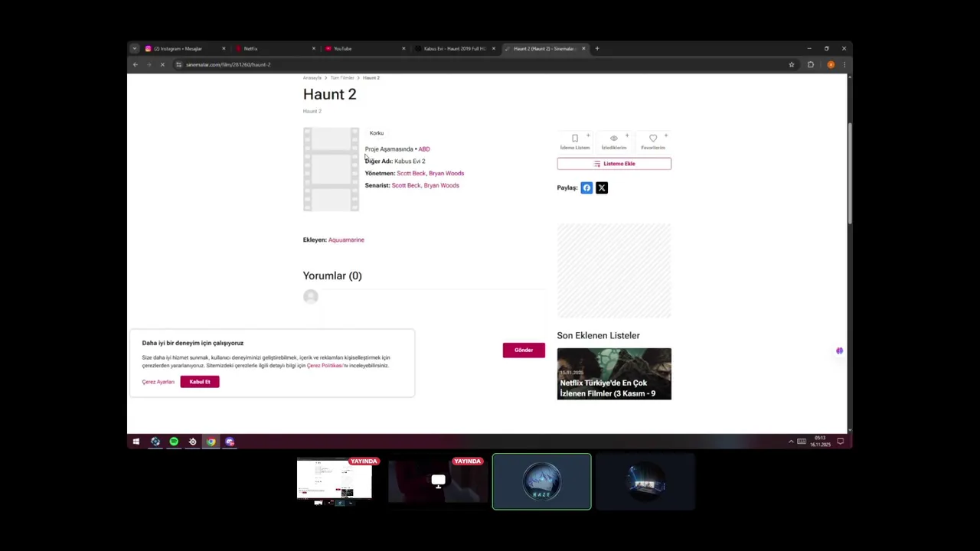
Task: Go to Tüm Filmler breadcrumb
Action: click(x=342, y=78)
